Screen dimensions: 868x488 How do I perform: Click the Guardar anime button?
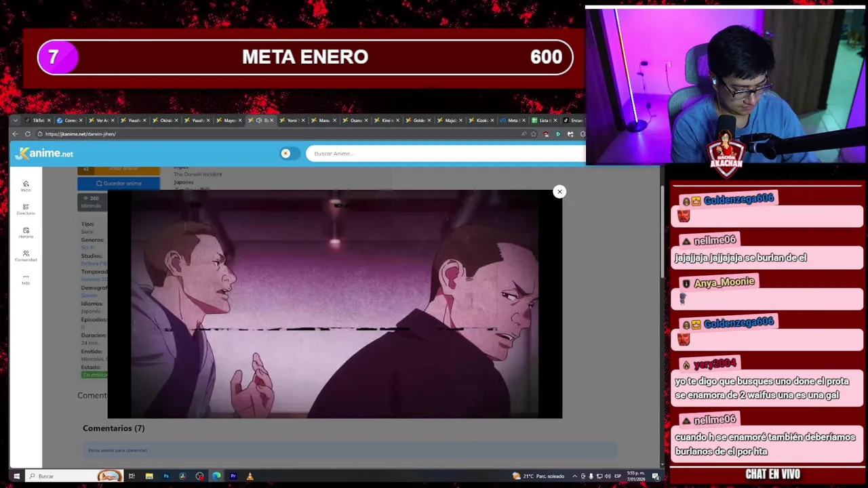tap(119, 183)
